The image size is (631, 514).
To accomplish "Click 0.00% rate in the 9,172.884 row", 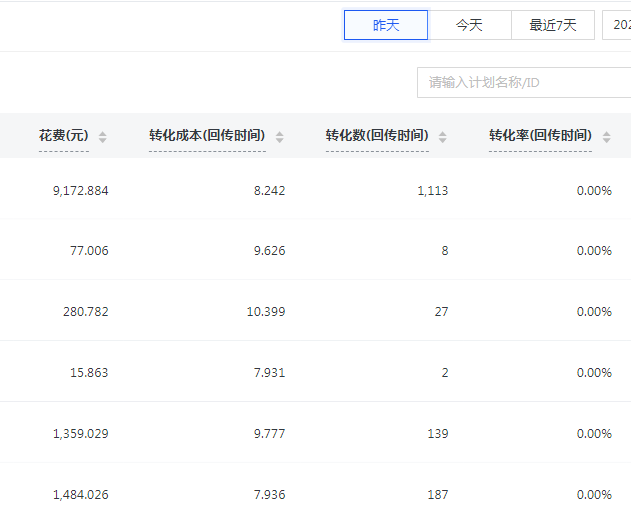I will (x=594, y=190).
